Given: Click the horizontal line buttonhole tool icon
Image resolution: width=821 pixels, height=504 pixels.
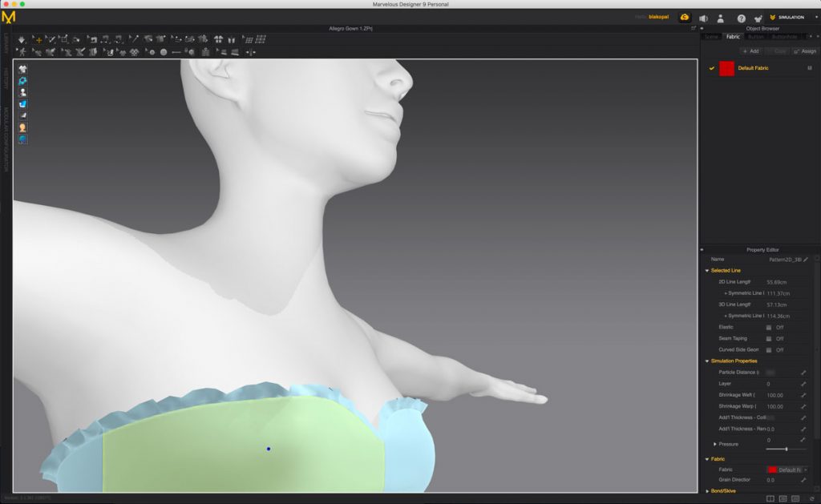Looking at the screenshot, I should [176, 52].
